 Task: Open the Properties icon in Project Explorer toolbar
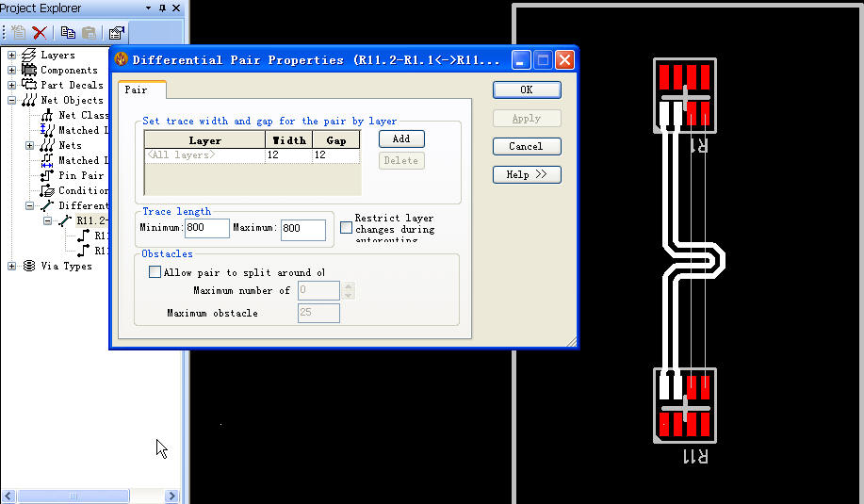click(116, 32)
